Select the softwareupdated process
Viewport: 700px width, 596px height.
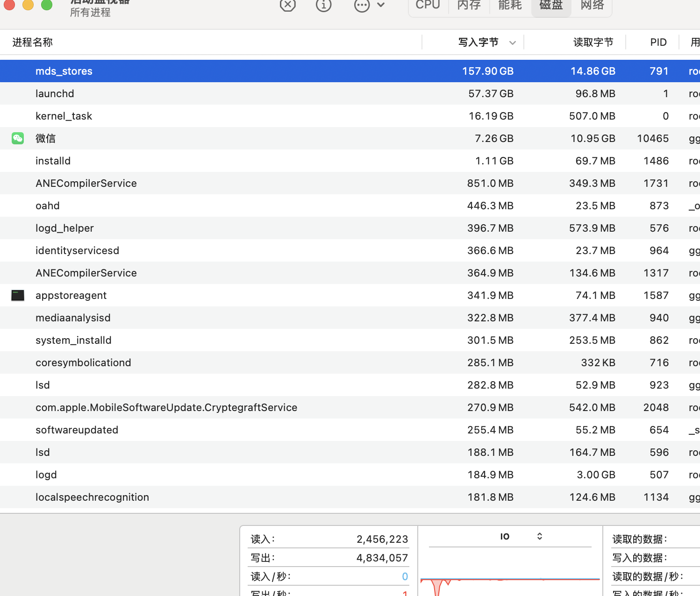(x=350, y=430)
